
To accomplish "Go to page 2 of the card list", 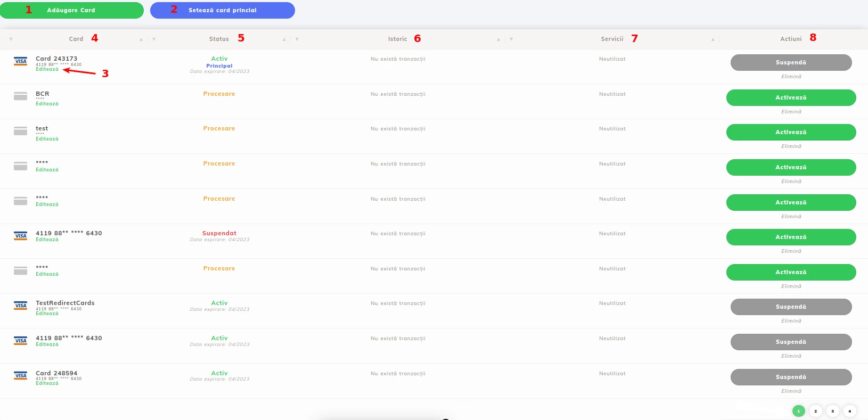I will 815,411.
